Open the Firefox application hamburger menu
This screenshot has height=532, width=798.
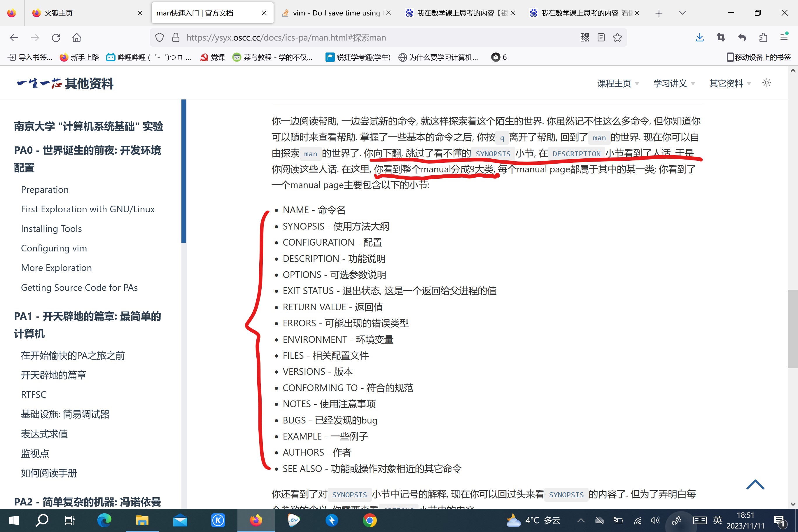784,37
